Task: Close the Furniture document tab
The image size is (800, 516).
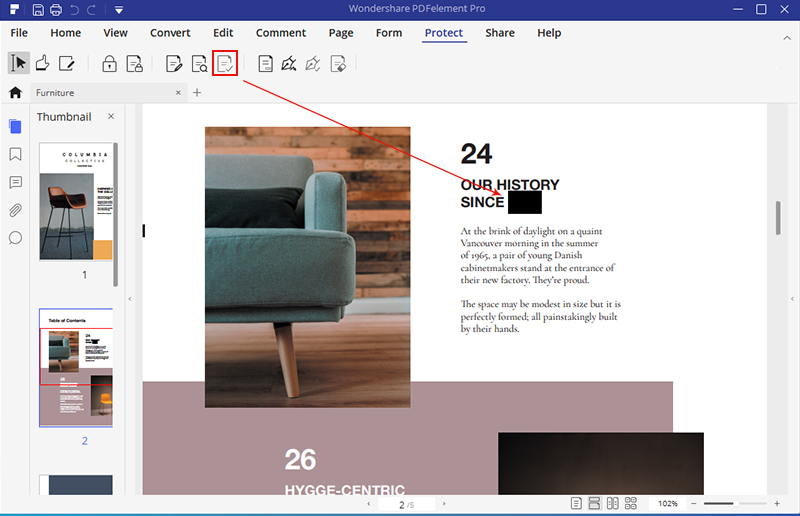Action: tap(178, 92)
